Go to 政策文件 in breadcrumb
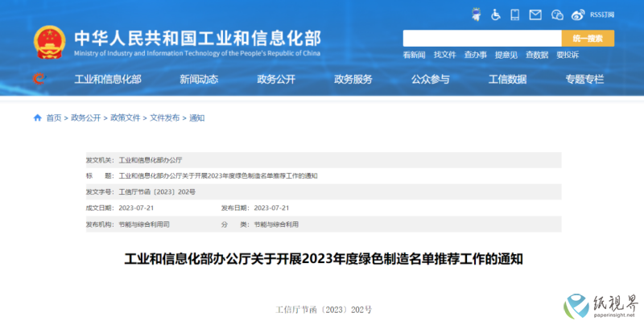The width and height of the screenshot is (644, 321). coord(126,118)
